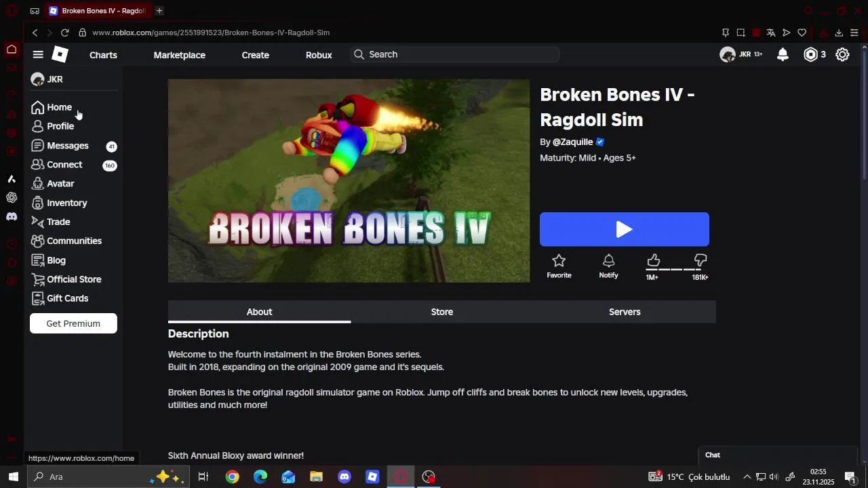Open Communities in the sidebar
This screenshot has height=488, width=868.
tap(73, 241)
